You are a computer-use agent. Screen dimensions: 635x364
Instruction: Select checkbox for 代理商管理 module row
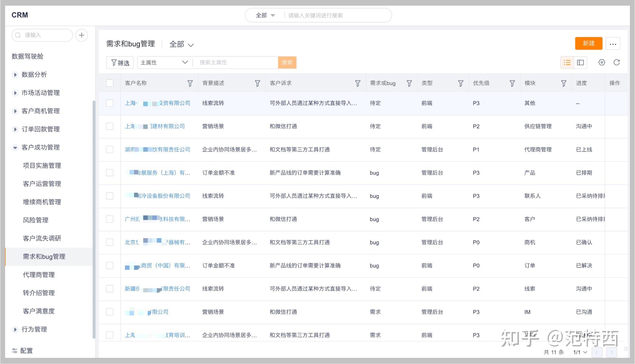tap(110, 149)
